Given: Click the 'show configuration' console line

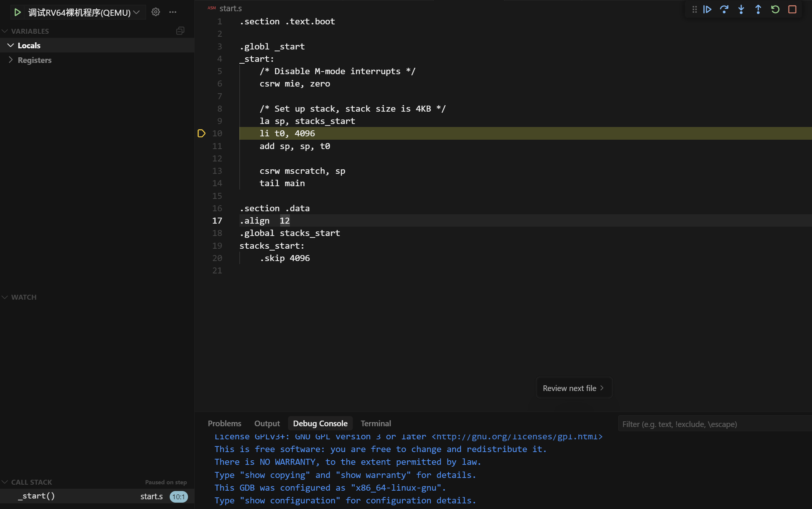Looking at the screenshot, I should 345,500.
